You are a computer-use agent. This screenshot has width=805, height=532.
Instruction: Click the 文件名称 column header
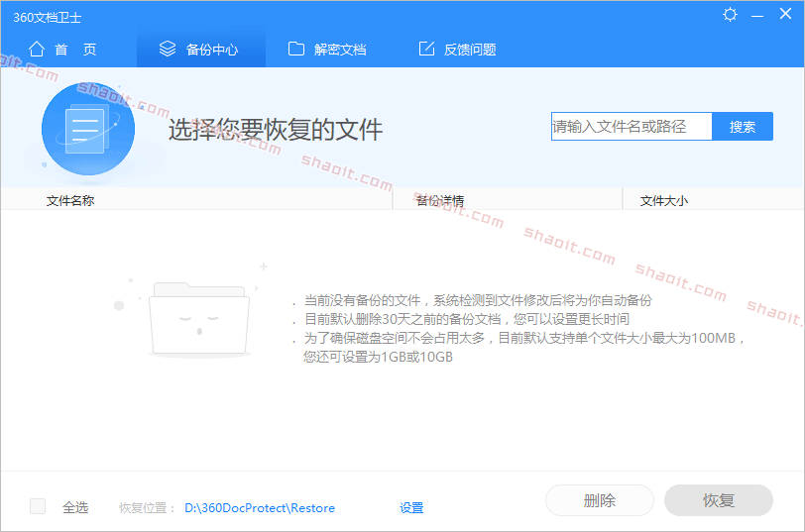(70, 200)
